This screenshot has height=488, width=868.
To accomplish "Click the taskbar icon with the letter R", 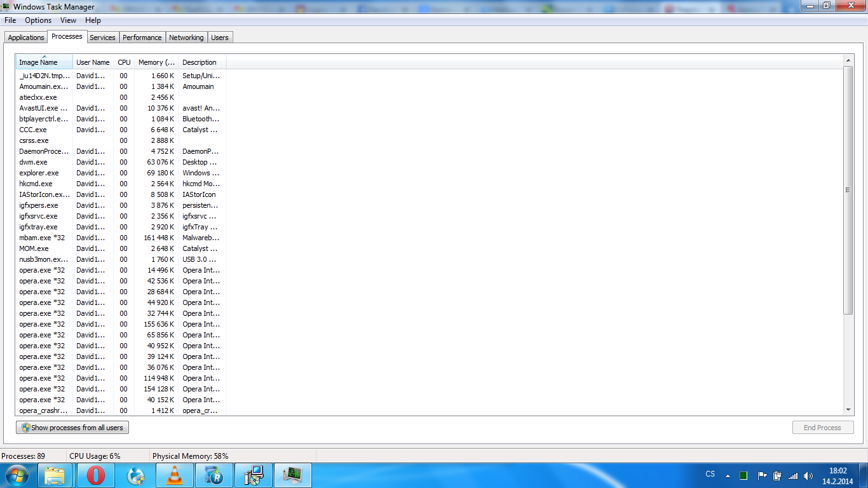I will tap(214, 475).
